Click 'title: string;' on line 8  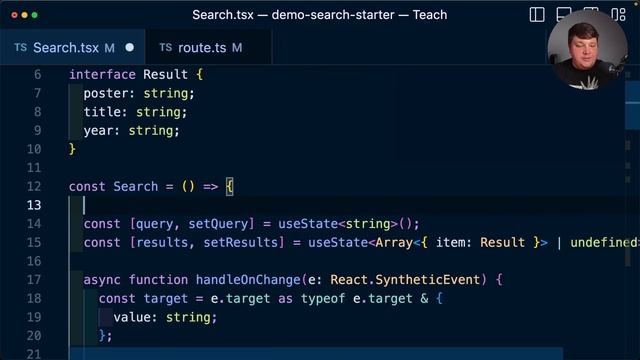click(x=136, y=112)
